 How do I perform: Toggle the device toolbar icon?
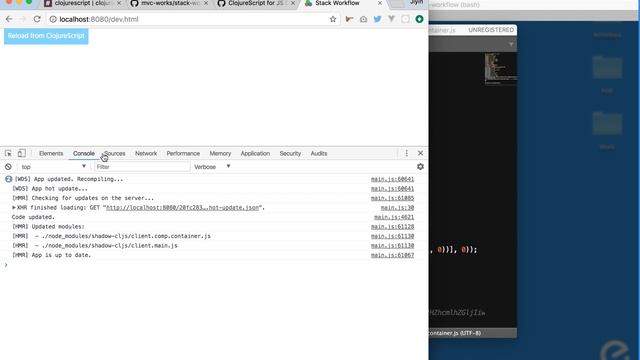21,153
